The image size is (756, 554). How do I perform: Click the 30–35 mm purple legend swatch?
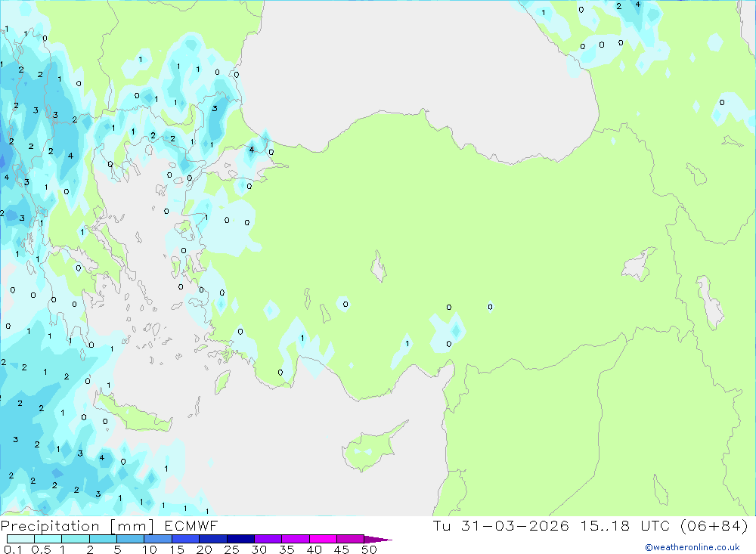point(268,539)
